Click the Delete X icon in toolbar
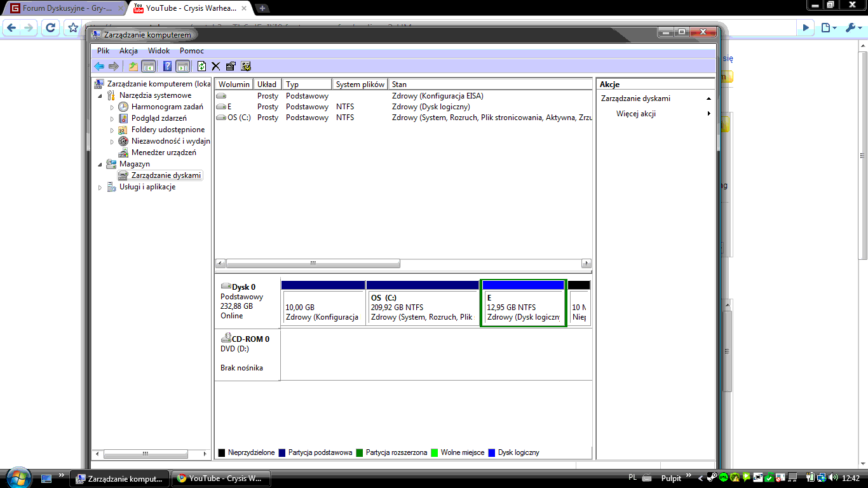868x488 pixels. 216,66
